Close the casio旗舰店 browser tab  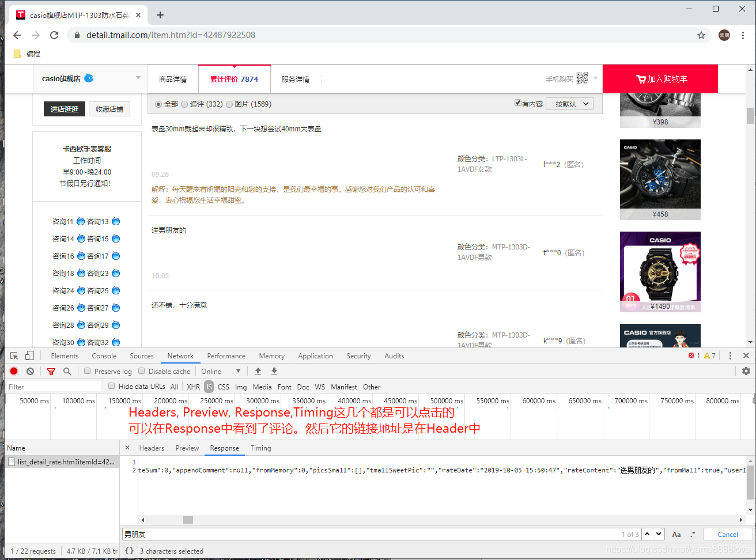coord(138,15)
